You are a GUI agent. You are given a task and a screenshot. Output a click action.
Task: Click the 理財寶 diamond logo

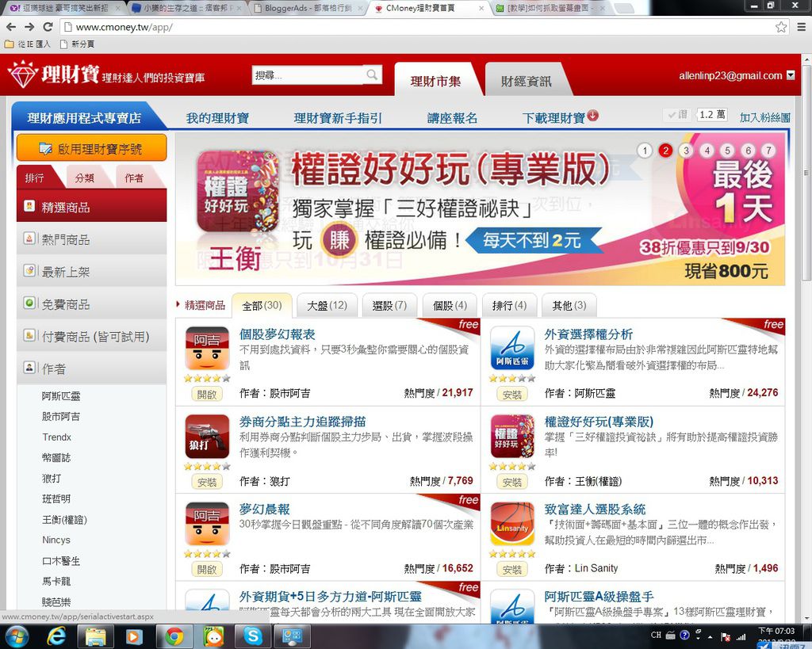[23, 74]
